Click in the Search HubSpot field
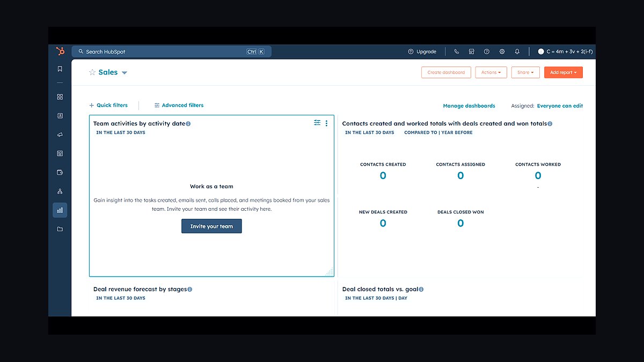 172,51
